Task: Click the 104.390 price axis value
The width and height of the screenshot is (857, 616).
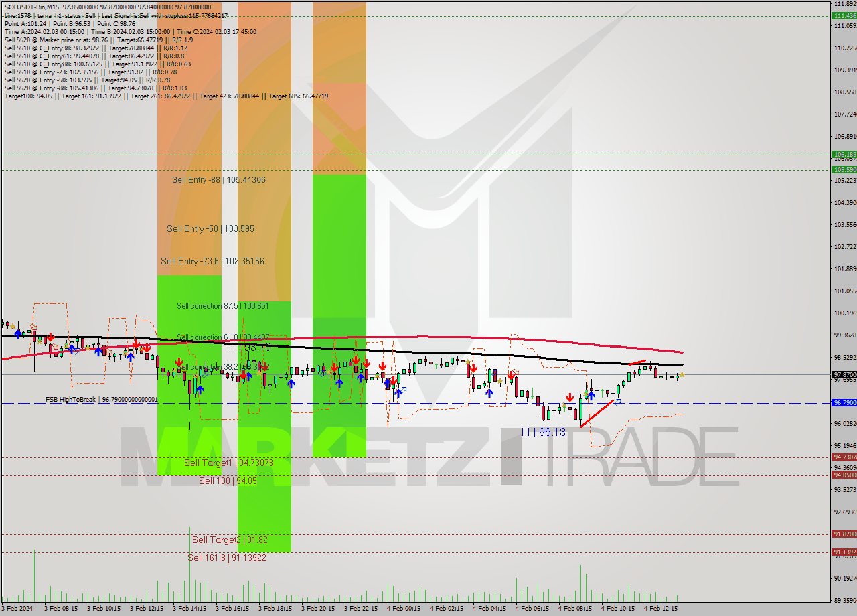Action: (844, 203)
